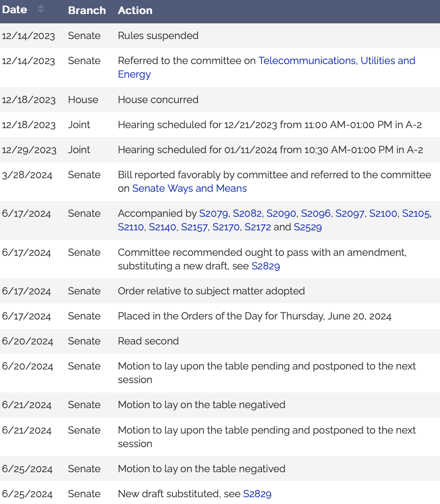This screenshot has width=440, height=504.
Task: Open bill S2100 link
Action: coord(383,213)
